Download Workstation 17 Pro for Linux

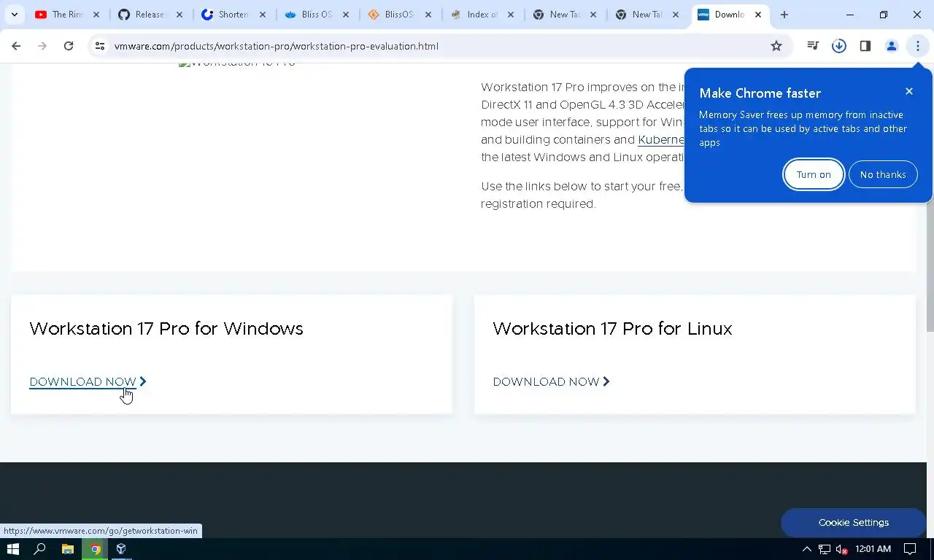coord(551,381)
